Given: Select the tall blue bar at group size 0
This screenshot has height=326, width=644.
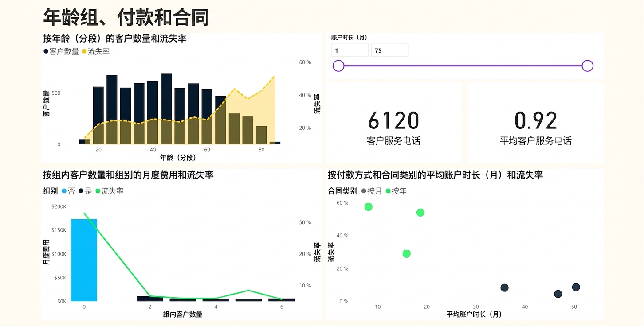Looking at the screenshot, I should [84, 260].
